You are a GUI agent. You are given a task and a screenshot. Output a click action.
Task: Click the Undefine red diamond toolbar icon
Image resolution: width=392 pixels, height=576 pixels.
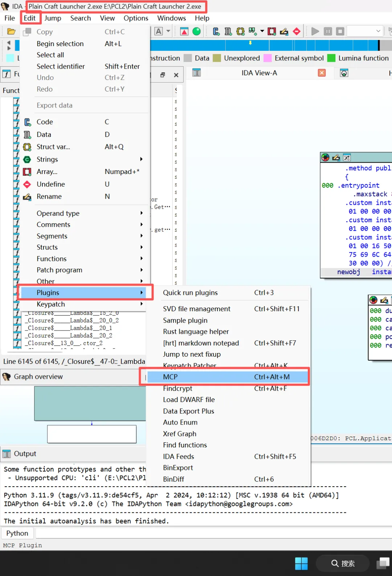tap(297, 32)
